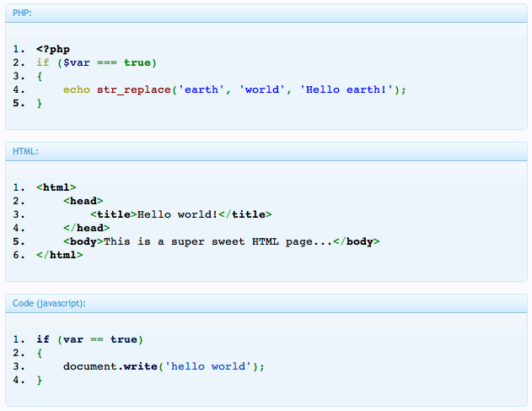Click the closing </head> tag
This screenshot has height=411, width=532.
[x=87, y=228]
